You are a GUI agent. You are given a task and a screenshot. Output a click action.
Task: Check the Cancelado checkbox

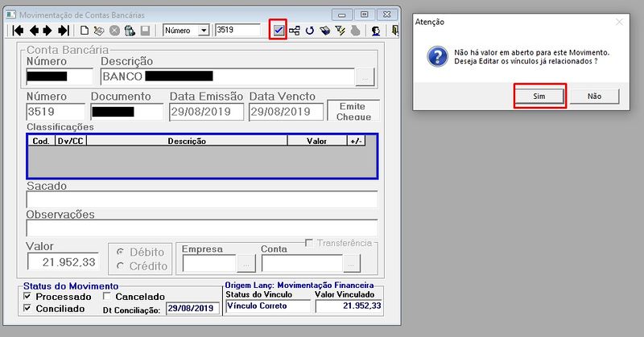point(107,296)
